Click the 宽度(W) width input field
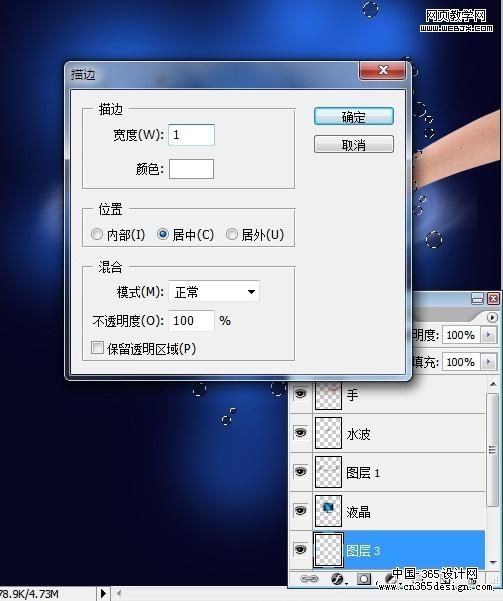This screenshot has width=503, height=601. pos(191,135)
